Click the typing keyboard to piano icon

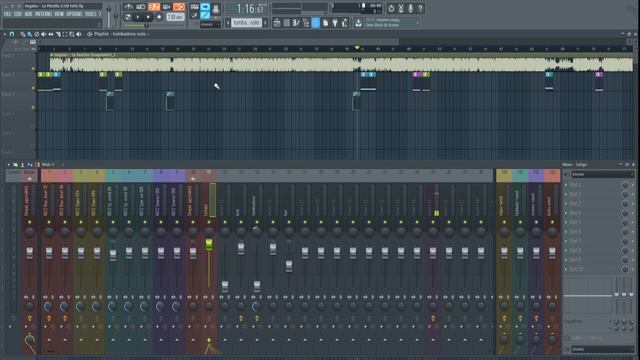(x=194, y=7)
